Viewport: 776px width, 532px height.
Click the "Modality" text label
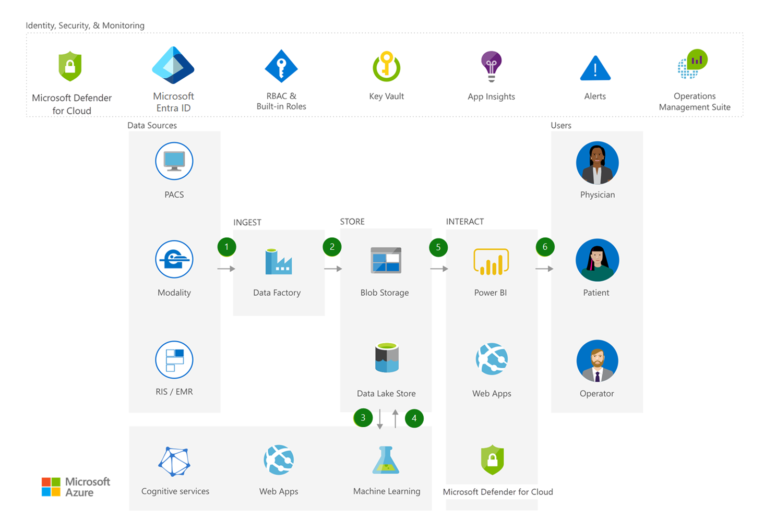click(174, 293)
